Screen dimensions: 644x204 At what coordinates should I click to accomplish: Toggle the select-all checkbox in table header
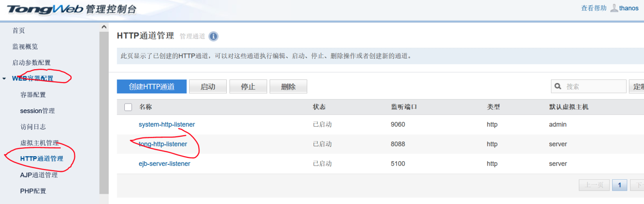point(128,107)
